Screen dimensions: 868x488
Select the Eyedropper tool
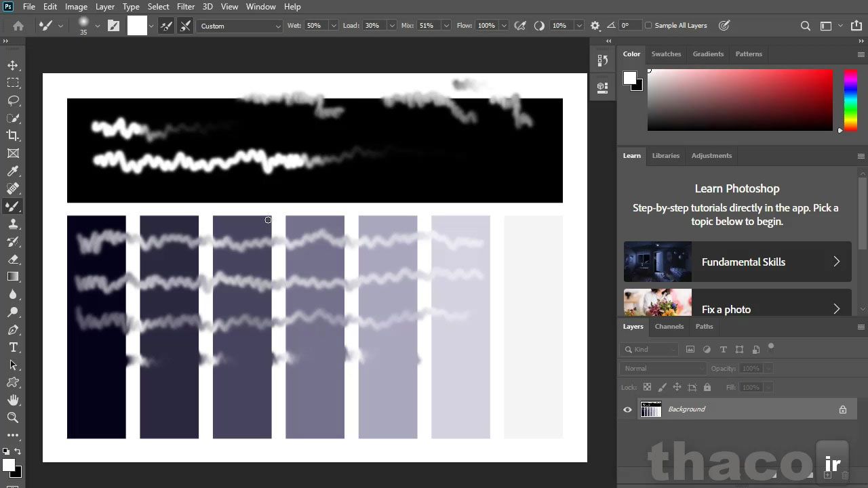coord(13,171)
